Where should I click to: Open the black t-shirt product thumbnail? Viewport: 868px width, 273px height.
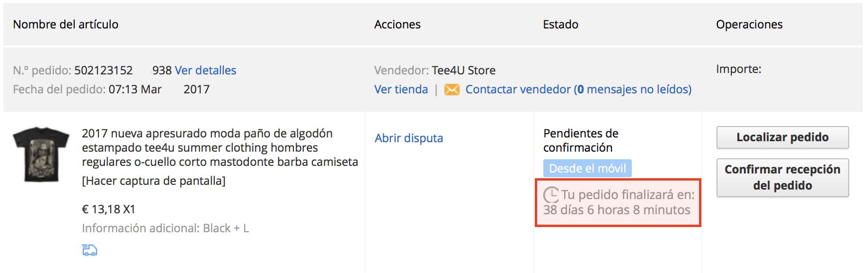(x=41, y=154)
